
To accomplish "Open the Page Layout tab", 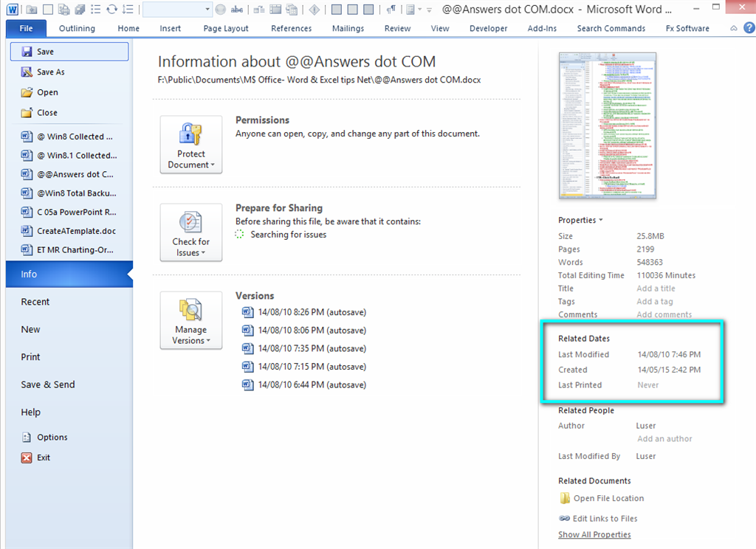I will click(x=226, y=29).
